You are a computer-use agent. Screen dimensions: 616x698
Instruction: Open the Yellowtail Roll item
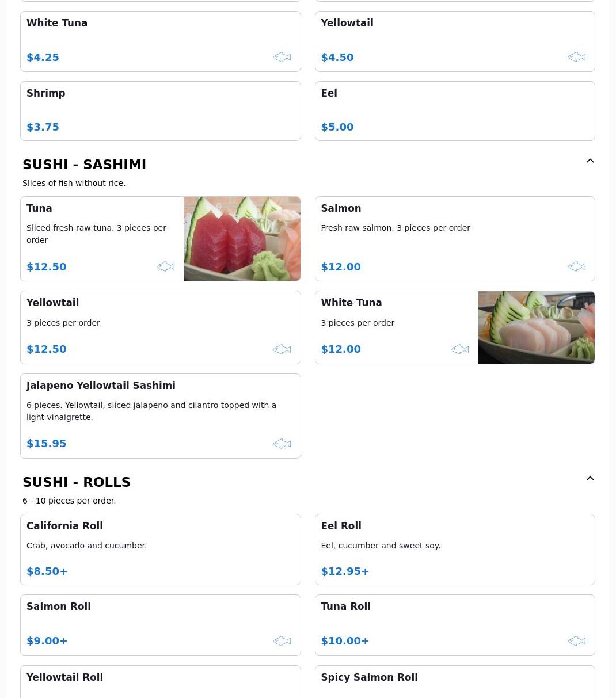pyautogui.click(x=160, y=682)
